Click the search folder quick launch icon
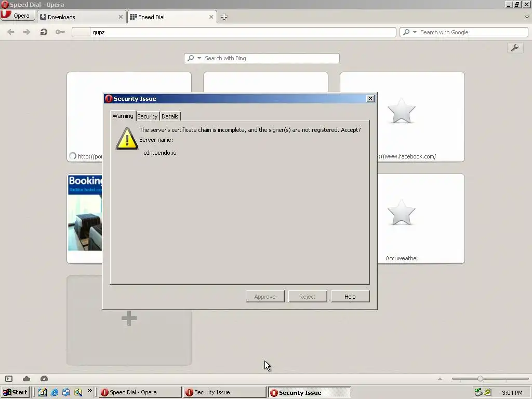 [x=78, y=393]
